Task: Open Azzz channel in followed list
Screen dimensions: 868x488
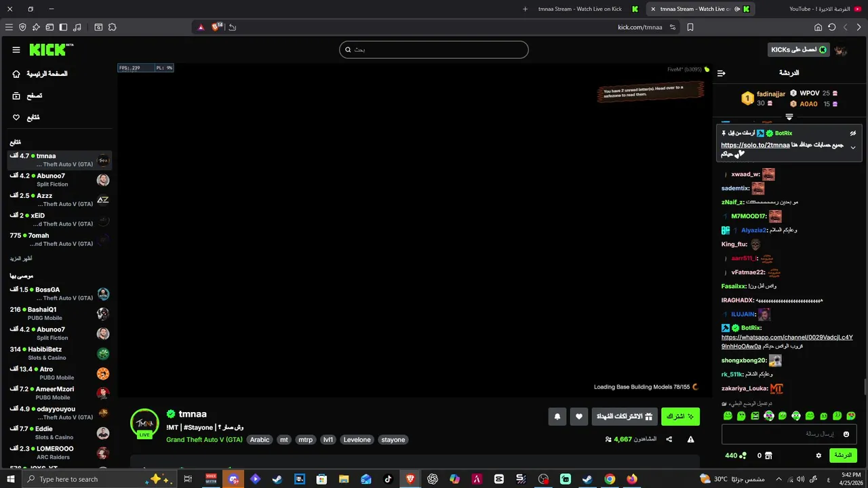Action: pos(60,199)
